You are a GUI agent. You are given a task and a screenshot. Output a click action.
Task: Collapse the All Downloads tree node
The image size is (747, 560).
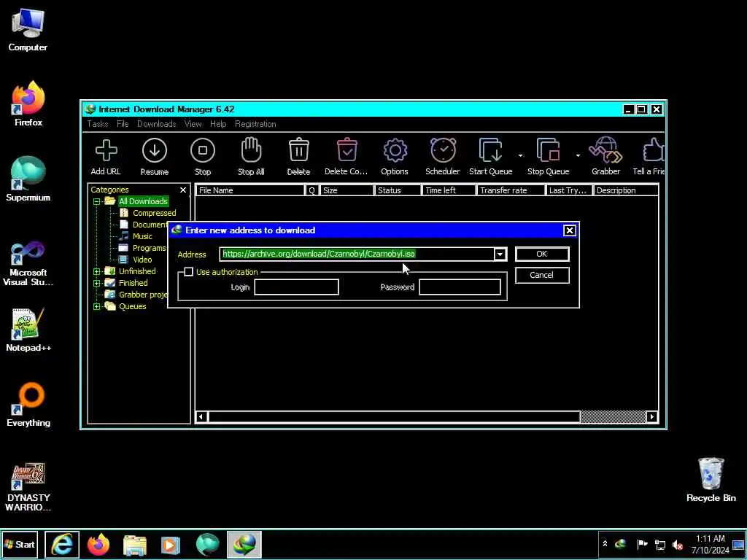97,201
